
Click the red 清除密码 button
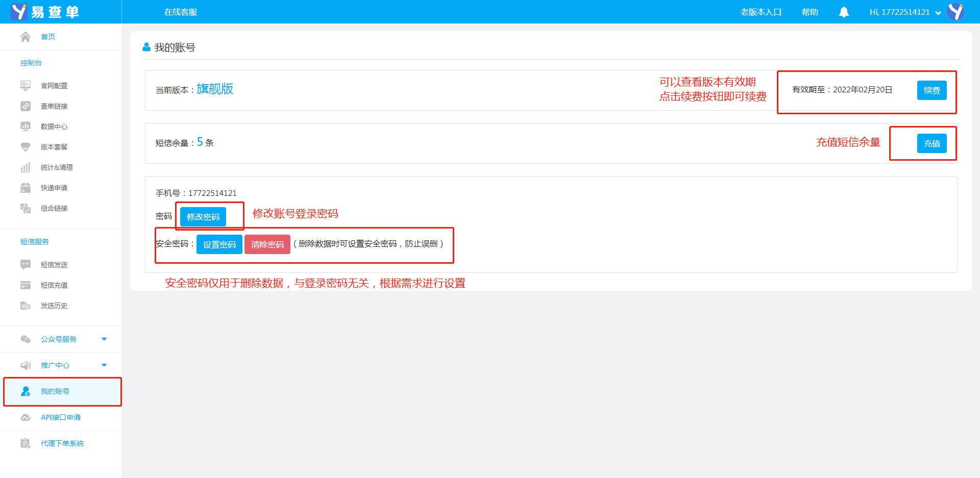tap(267, 244)
